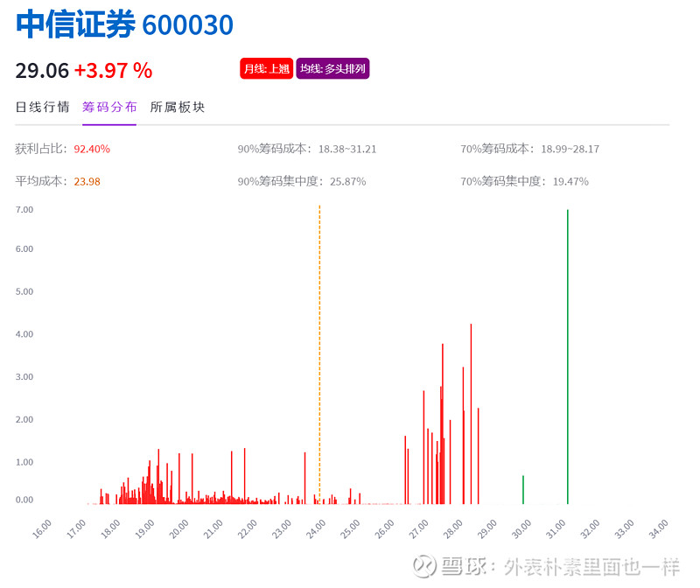Click the y-axis label 7.00
The width and height of the screenshot is (700, 588).
coord(24,210)
